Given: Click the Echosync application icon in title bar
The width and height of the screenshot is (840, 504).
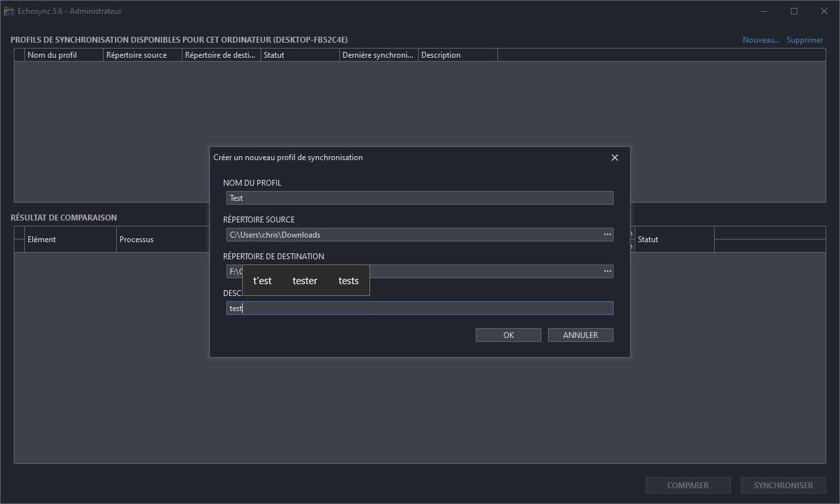Looking at the screenshot, I should click(x=9, y=10).
